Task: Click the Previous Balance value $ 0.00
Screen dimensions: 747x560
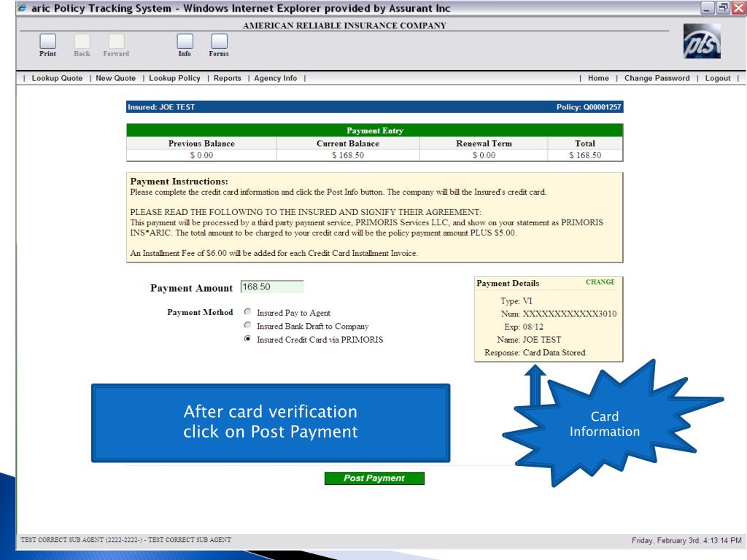Action: pyautogui.click(x=201, y=155)
